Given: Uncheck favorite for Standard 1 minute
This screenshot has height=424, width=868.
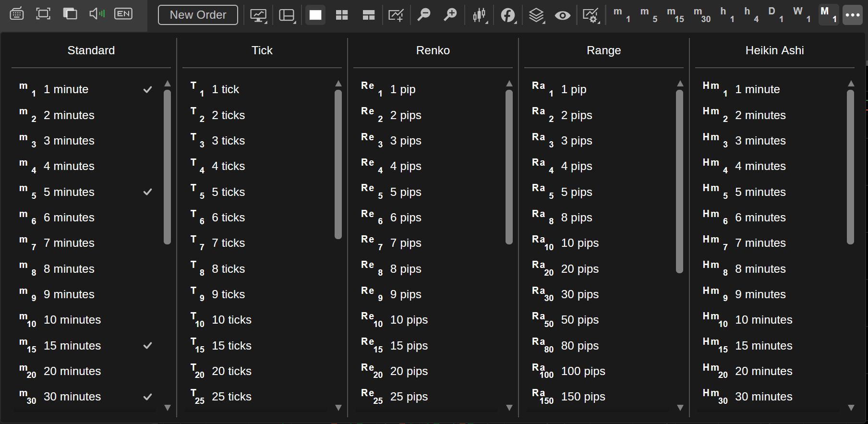Looking at the screenshot, I should 148,89.
